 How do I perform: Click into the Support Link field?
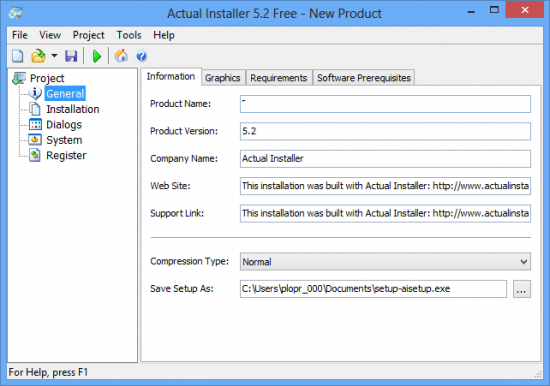385,213
